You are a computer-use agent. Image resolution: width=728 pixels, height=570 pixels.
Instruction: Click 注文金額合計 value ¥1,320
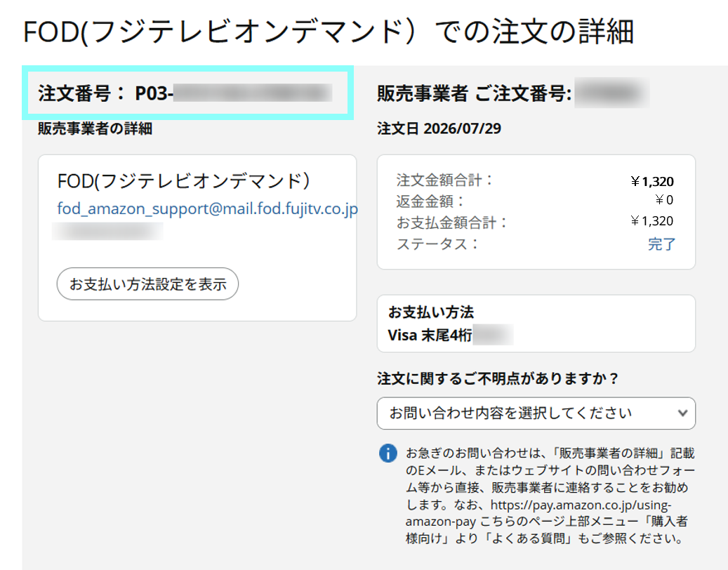[x=652, y=182]
